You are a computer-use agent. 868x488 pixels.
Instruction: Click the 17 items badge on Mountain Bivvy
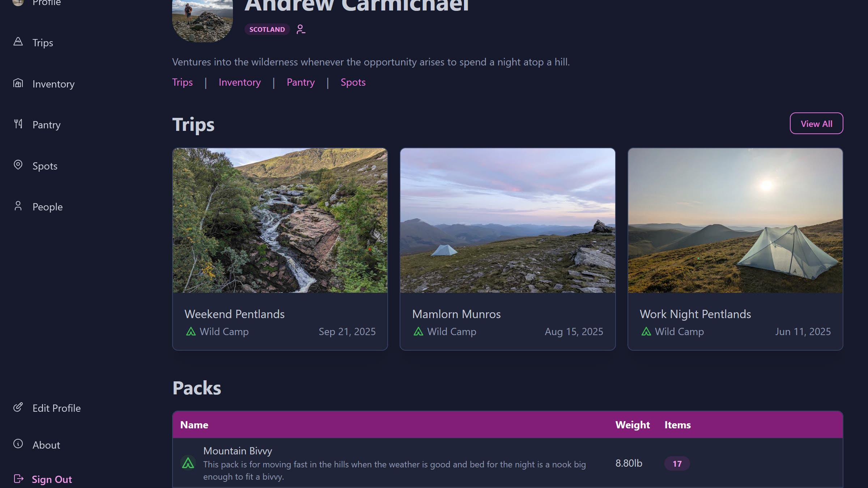[677, 463]
